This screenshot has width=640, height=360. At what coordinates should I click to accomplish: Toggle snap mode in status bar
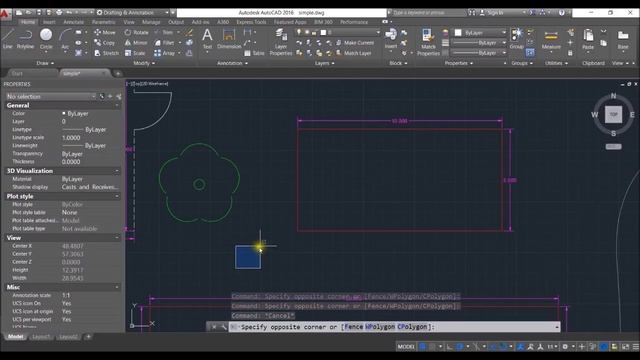coord(432,347)
